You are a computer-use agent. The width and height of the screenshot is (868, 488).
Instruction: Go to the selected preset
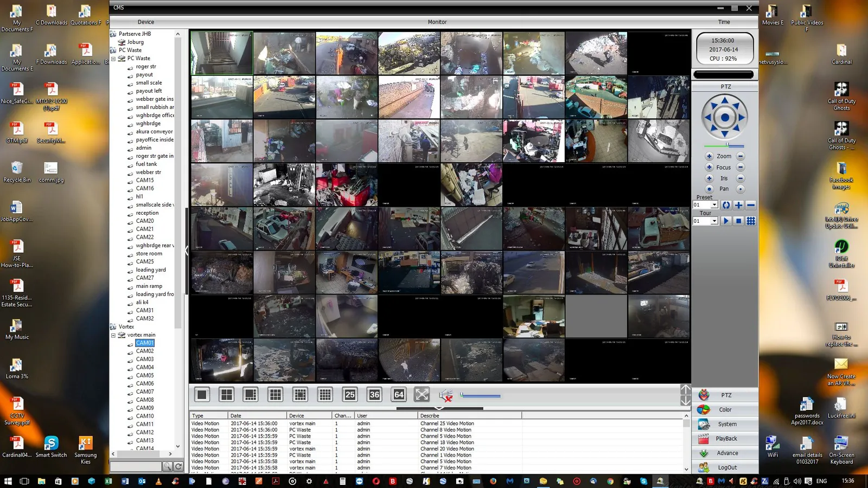click(x=726, y=205)
